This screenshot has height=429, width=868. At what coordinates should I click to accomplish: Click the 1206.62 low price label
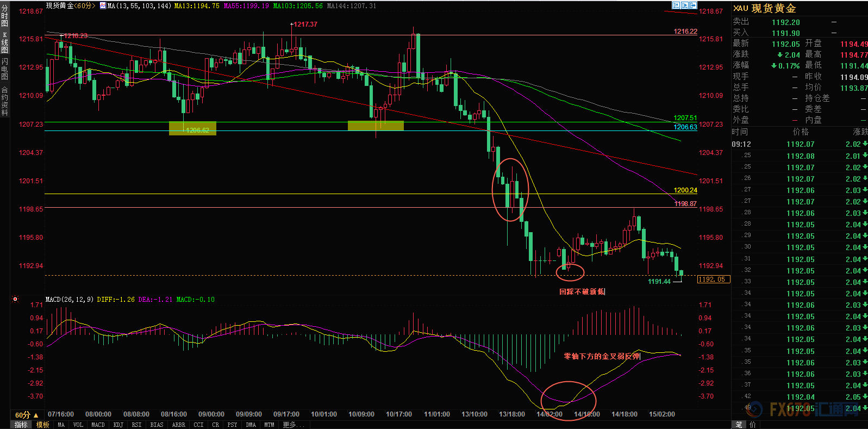tap(197, 130)
